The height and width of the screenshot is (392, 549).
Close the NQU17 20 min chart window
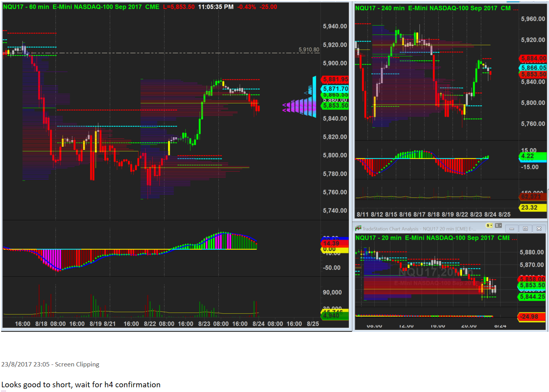pyautogui.click(x=539, y=228)
